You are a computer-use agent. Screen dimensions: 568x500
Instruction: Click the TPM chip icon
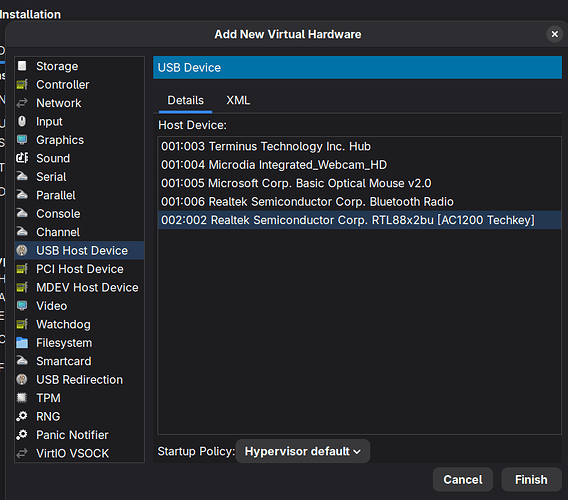click(22, 398)
